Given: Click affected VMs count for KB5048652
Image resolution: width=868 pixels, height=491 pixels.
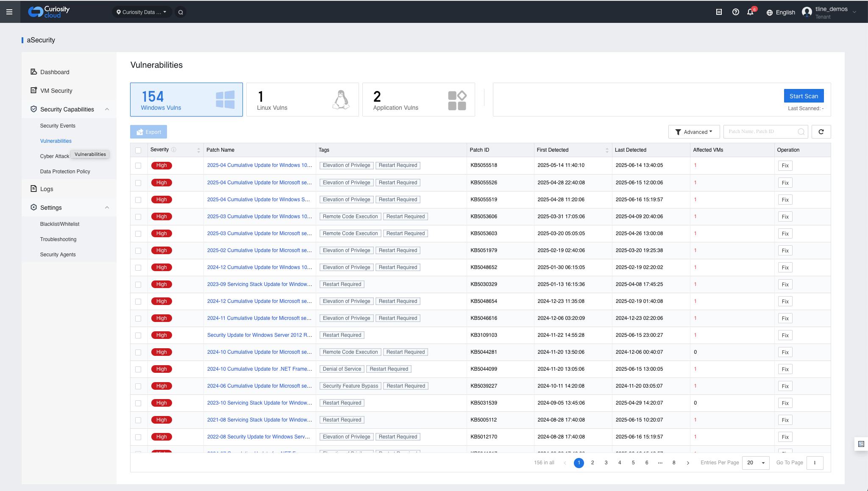Looking at the screenshot, I should 695,267.
